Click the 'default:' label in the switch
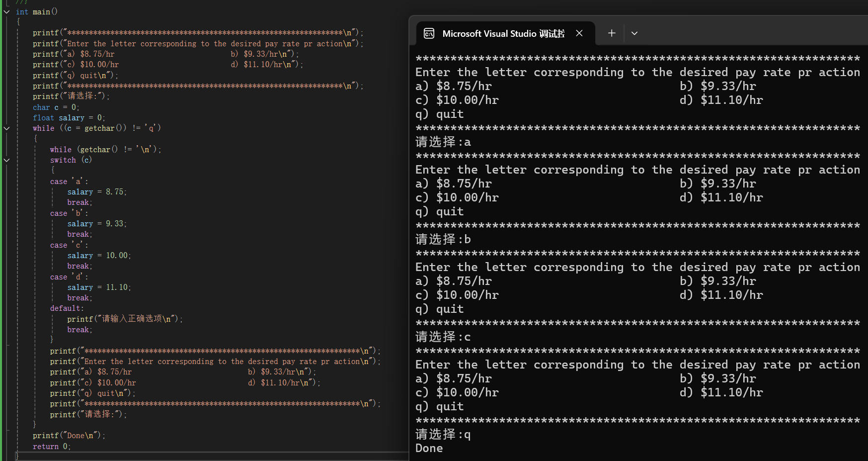The height and width of the screenshot is (461, 868). click(67, 308)
